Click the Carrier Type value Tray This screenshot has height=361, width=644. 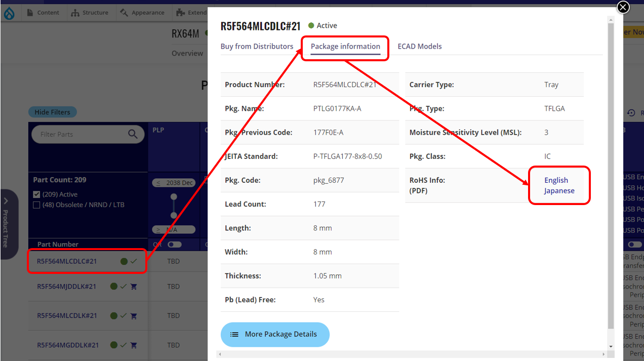coord(551,85)
